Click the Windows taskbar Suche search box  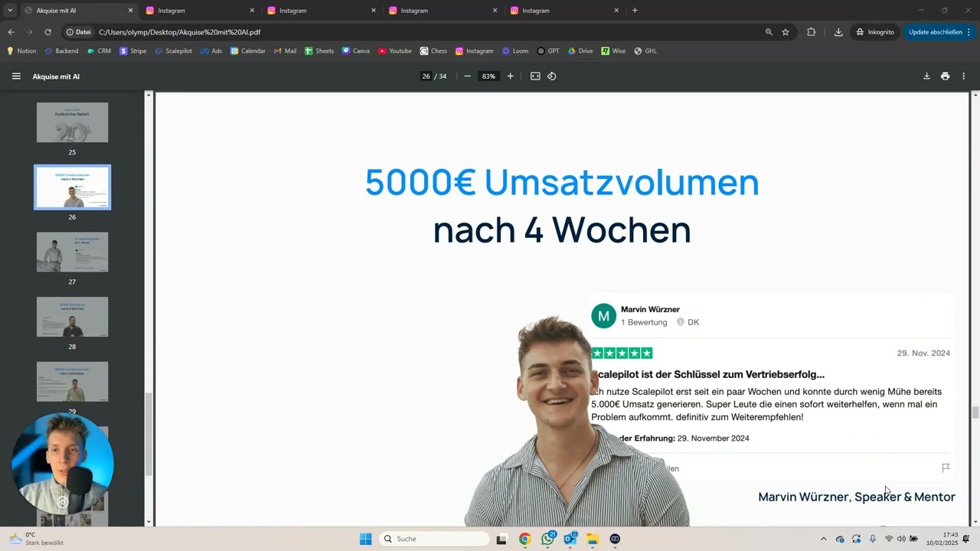[x=435, y=539]
